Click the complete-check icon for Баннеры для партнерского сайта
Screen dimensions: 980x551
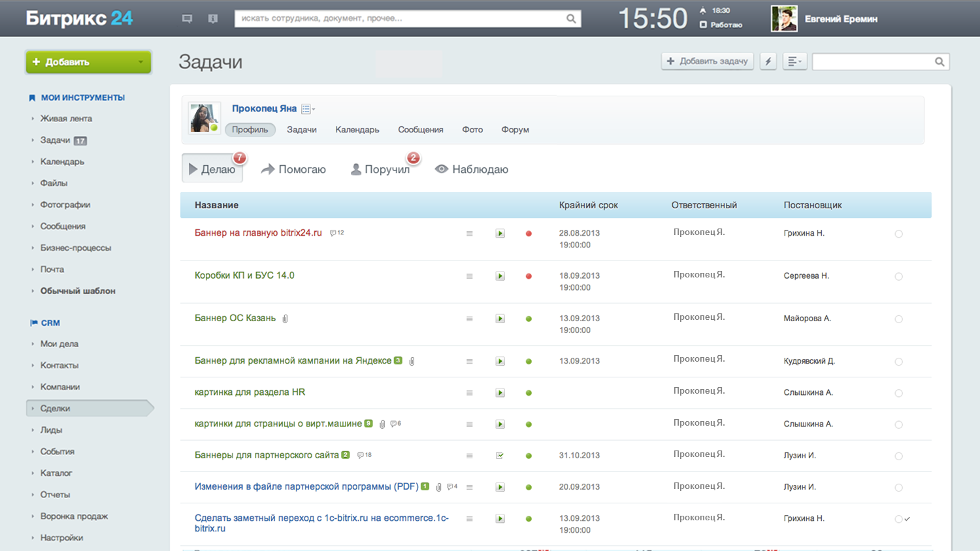(x=500, y=456)
